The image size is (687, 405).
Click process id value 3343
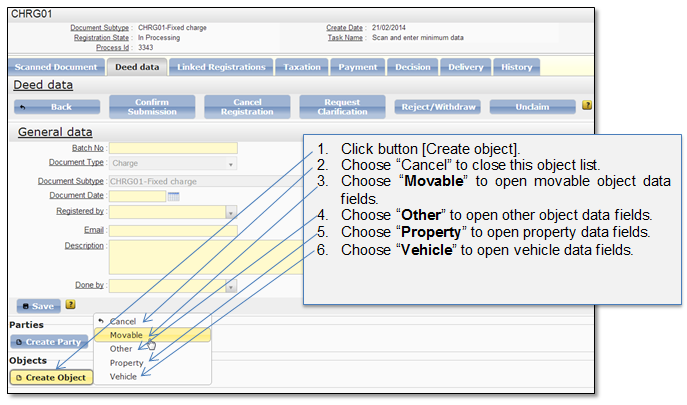pos(145,47)
